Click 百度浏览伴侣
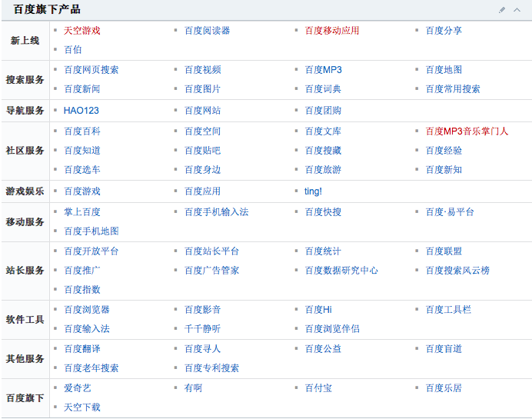This screenshot has width=532, height=419. 332,329
